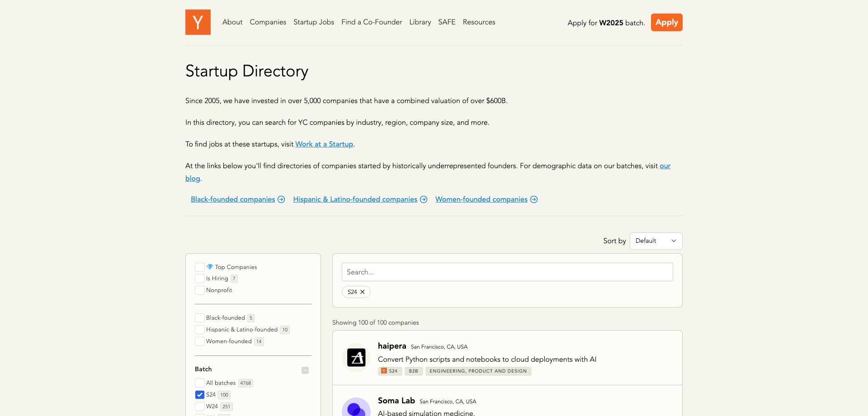
Task: Click the orange Apply button
Action: 666,22
